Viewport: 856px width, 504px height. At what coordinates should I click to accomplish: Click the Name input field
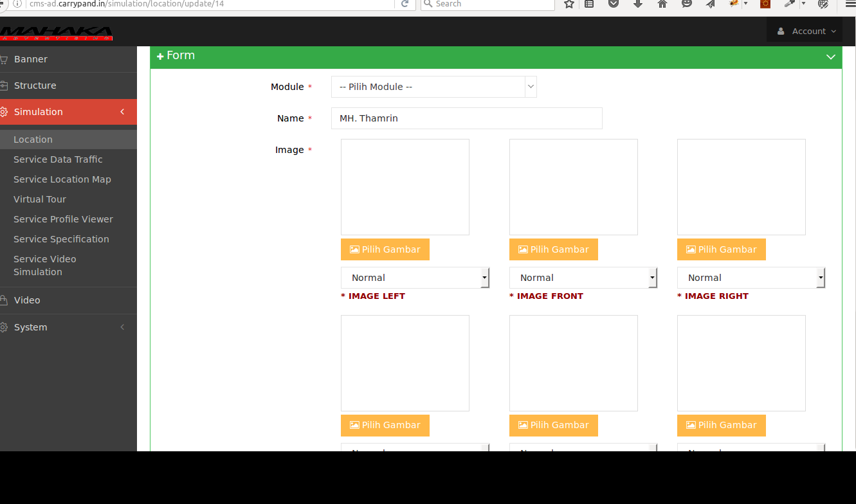tap(466, 118)
